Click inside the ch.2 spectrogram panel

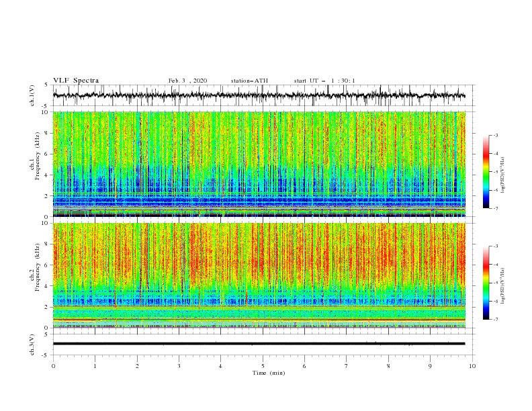tap(259, 275)
